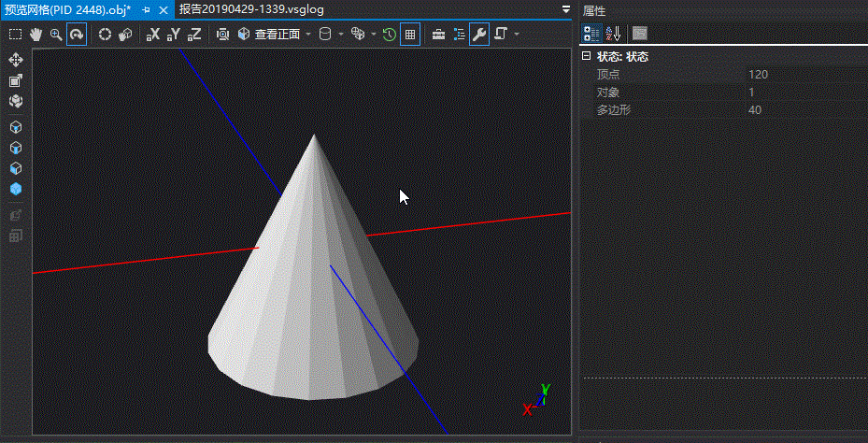868x443 pixels.
Task: Click the Promote to Member icon
Action: pyautogui.click(x=16, y=215)
